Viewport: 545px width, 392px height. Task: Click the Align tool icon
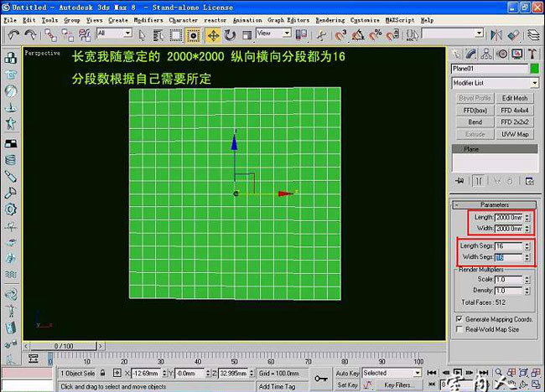pos(513,34)
